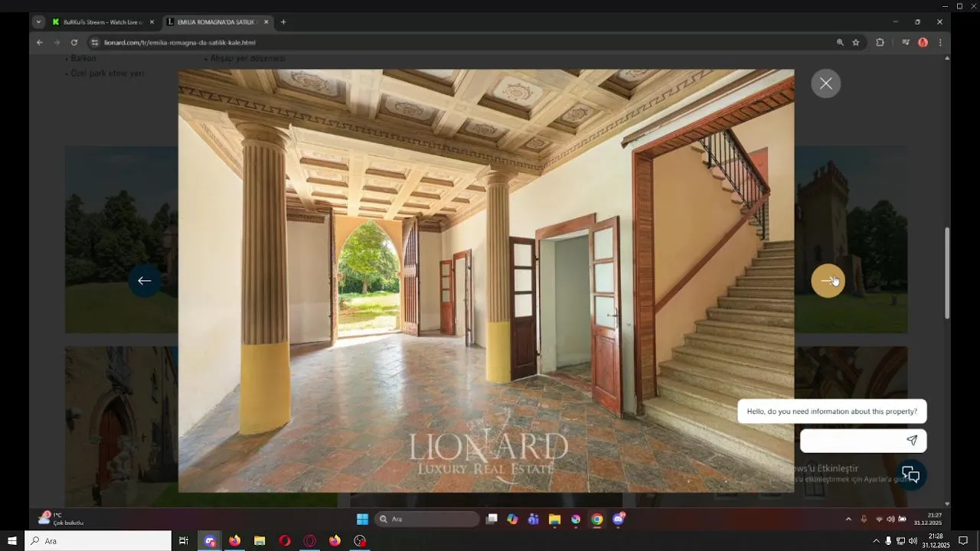Go forward in the browser
Image resolution: width=980 pixels, height=551 pixels.
pyautogui.click(x=57, y=43)
